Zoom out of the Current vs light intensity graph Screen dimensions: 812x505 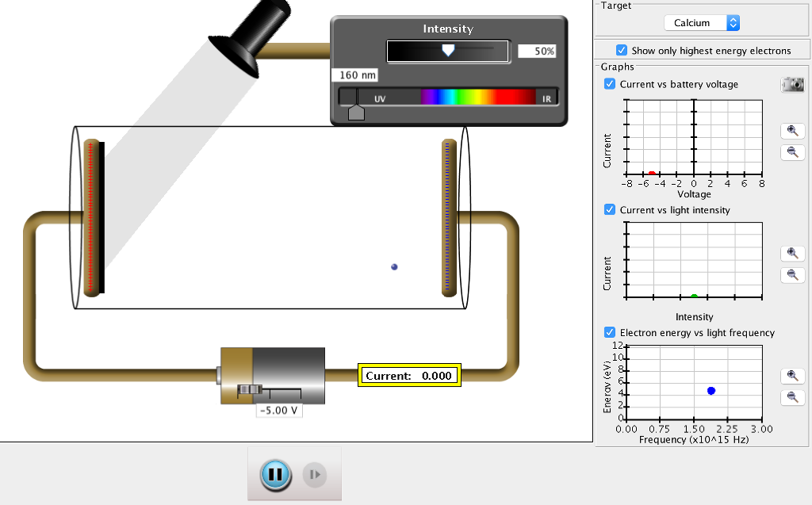[792, 275]
